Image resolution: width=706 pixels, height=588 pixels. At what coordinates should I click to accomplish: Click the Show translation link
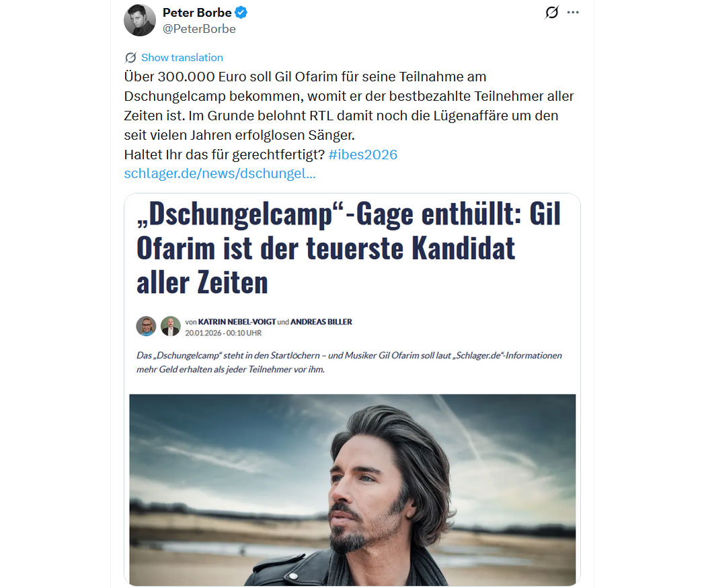(x=182, y=58)
